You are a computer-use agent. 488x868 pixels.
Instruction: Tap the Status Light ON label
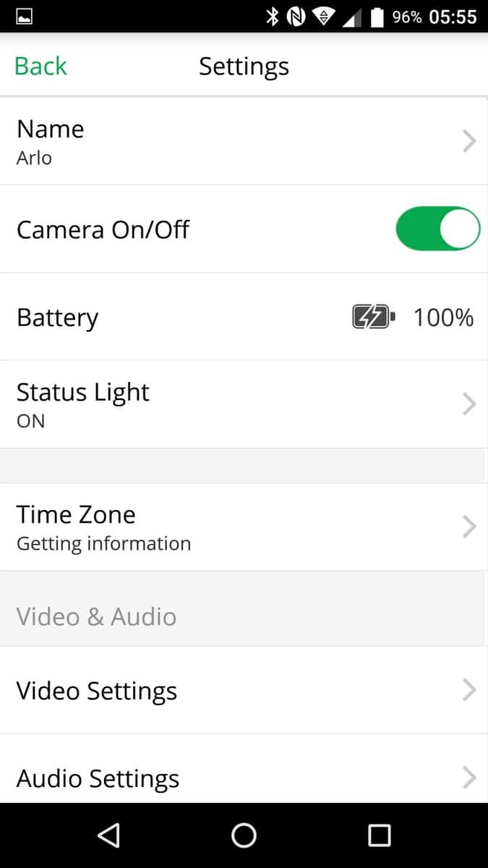click(x=30, y=421)
